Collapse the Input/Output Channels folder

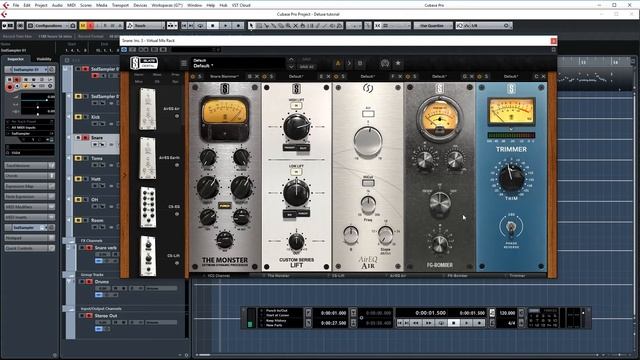69,309
